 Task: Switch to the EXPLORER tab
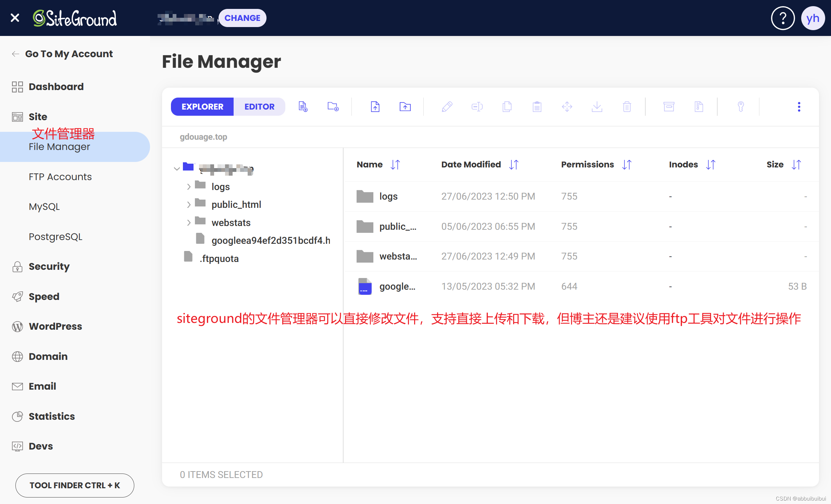click(x=202, y=107)
